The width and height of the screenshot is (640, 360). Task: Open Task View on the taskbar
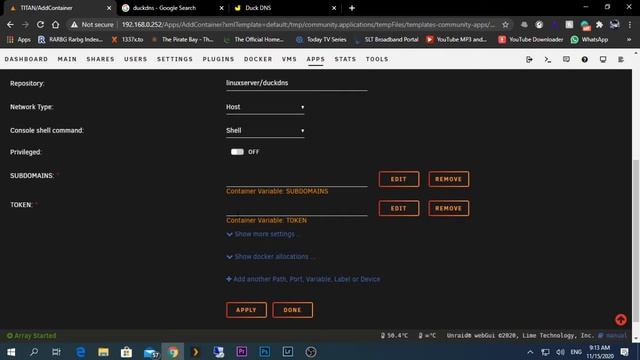[x=56, y=352]
